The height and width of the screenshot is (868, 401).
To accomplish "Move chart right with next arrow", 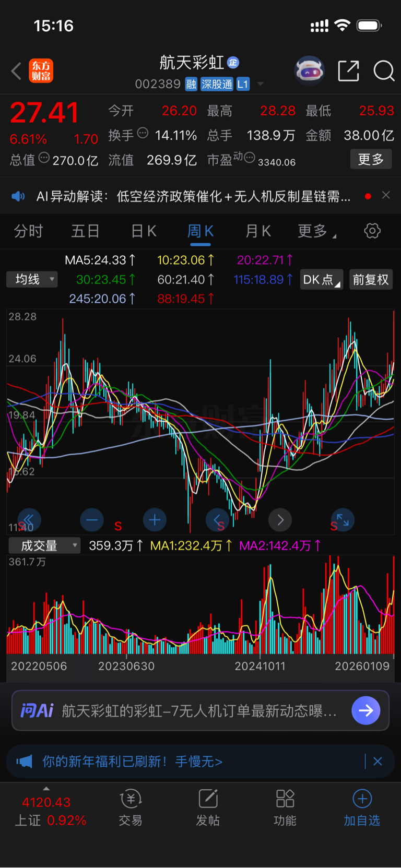I will [x=280, y=520].
